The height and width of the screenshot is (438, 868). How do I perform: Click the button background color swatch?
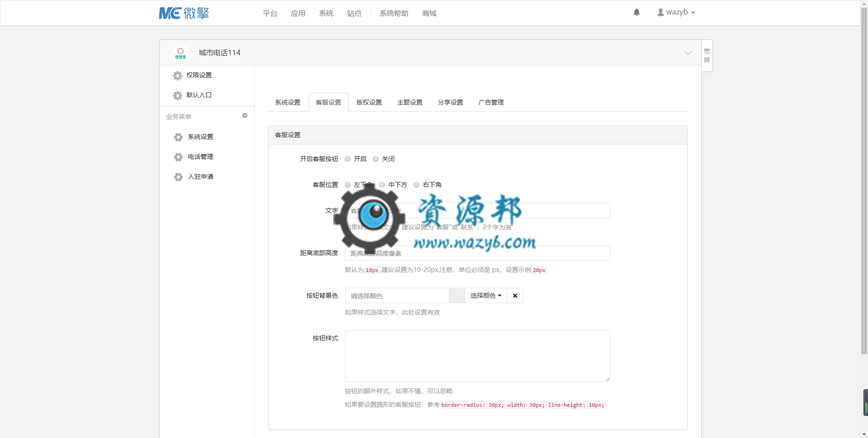pyautogui.click(x=457, y=295)
